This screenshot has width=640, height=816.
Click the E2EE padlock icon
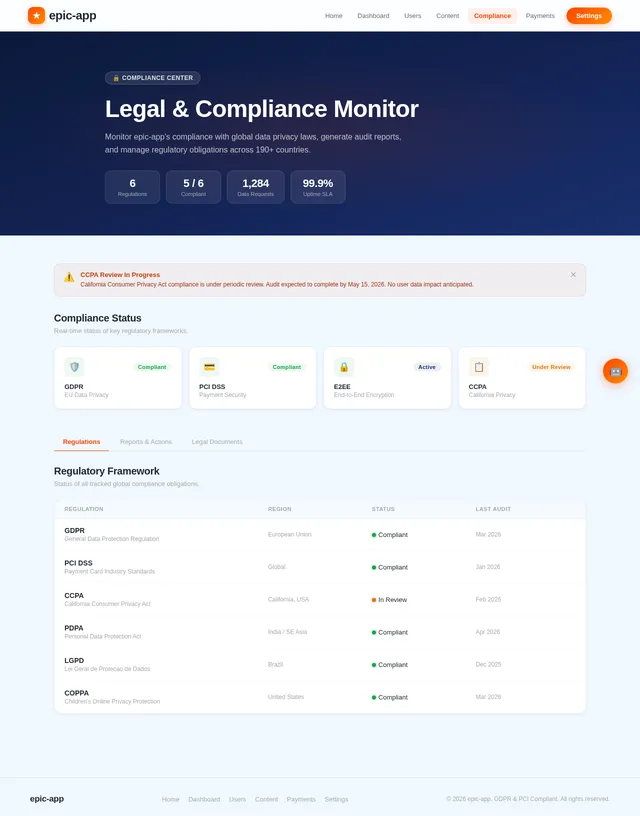click(344, 367)
